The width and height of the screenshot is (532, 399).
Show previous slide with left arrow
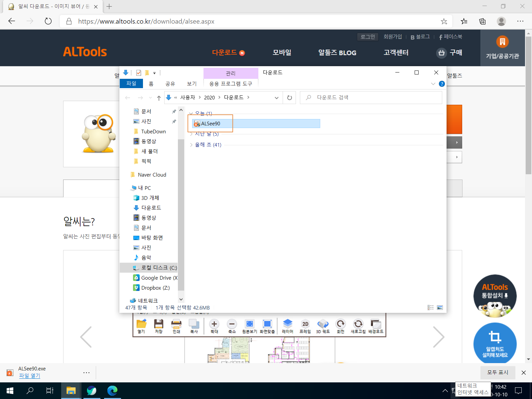[x=86, y=337]
